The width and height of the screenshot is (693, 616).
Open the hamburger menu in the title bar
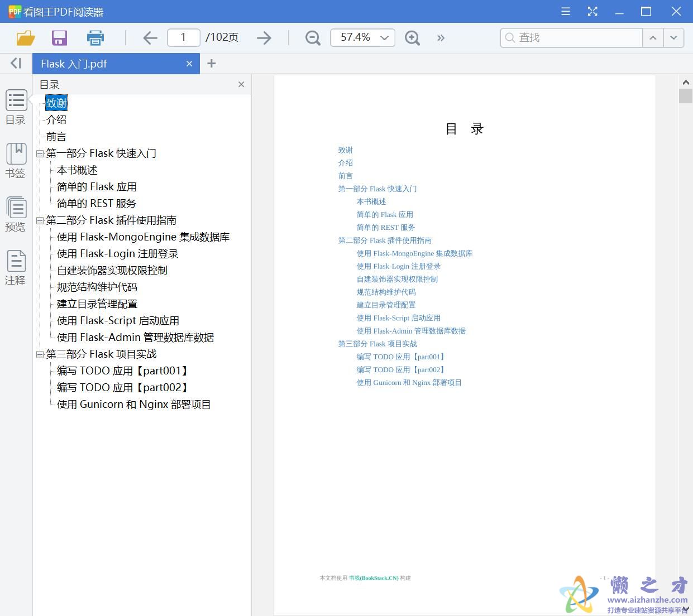coord(565,11)
